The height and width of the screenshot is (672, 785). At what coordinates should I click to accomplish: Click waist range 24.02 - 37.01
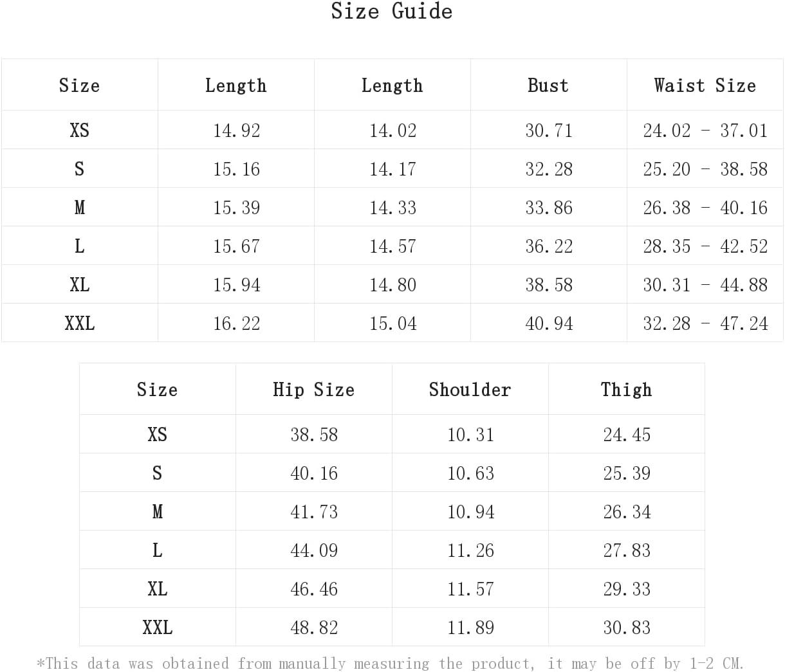[705, 131]
